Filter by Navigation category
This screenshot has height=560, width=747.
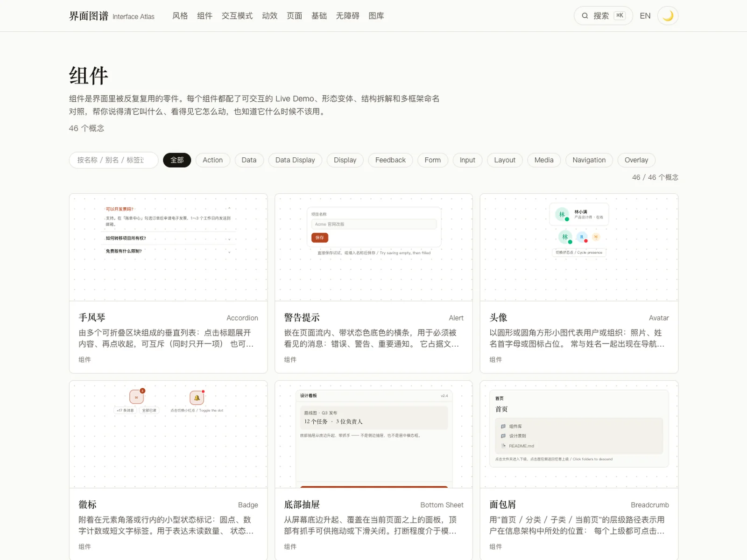pos(589,160)
